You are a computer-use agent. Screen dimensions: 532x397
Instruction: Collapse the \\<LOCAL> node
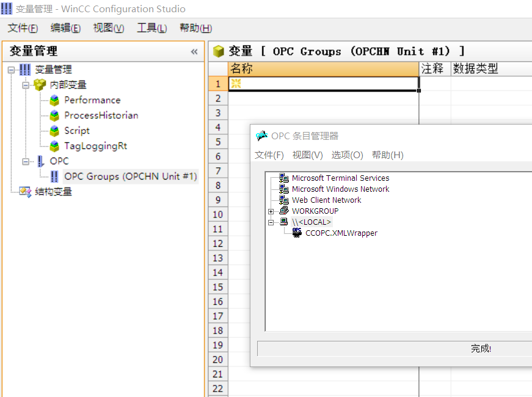pos(271,222)
